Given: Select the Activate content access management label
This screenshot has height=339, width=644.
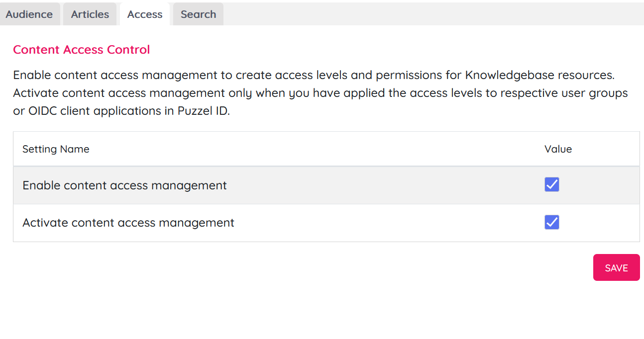Looking at the screenshot, I should pyautogui.click(x=128, y=223).
